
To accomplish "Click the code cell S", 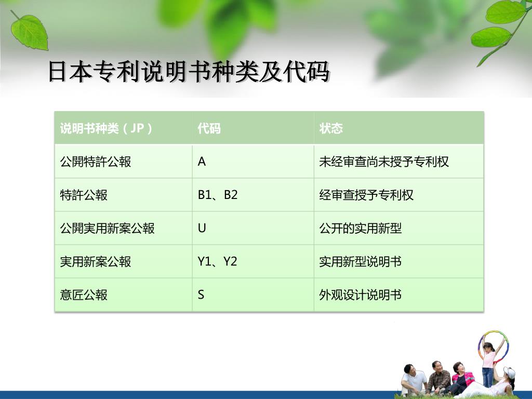I will point(253,295).
